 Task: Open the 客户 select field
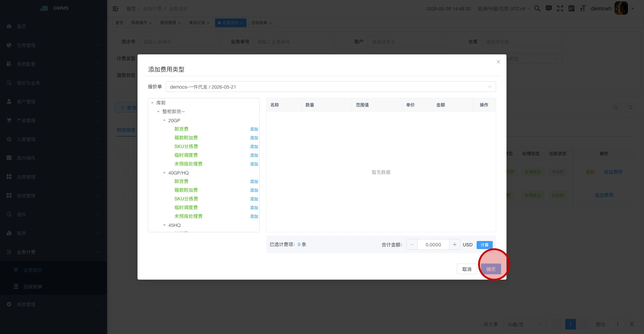[x=408, y=42]
